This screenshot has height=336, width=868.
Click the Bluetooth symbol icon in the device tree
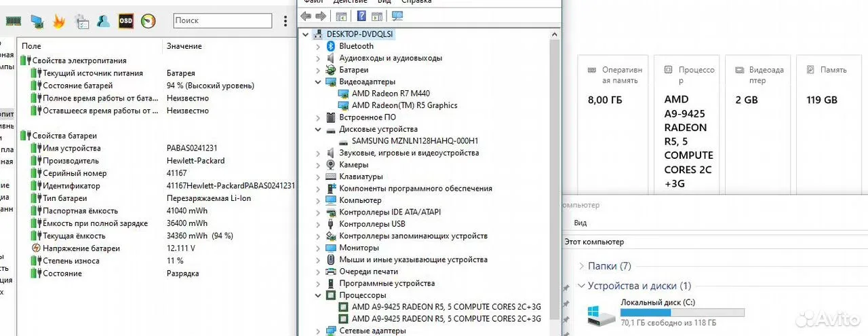(331, 46)
